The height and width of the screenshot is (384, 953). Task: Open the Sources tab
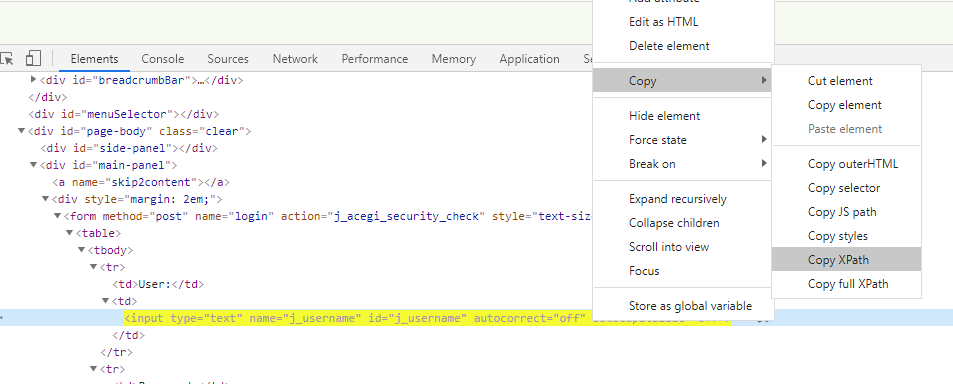point(228,59)
